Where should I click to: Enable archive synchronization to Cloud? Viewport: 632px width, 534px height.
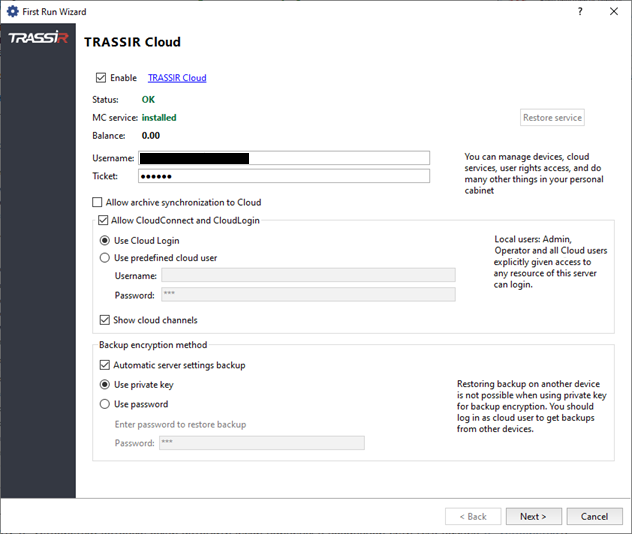coord(98,202)
